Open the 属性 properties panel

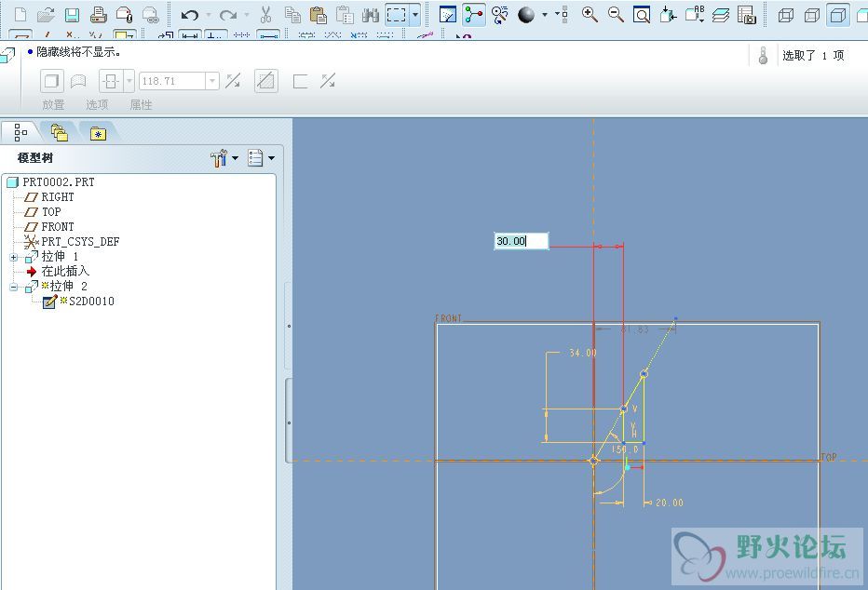tap(141, 104)
